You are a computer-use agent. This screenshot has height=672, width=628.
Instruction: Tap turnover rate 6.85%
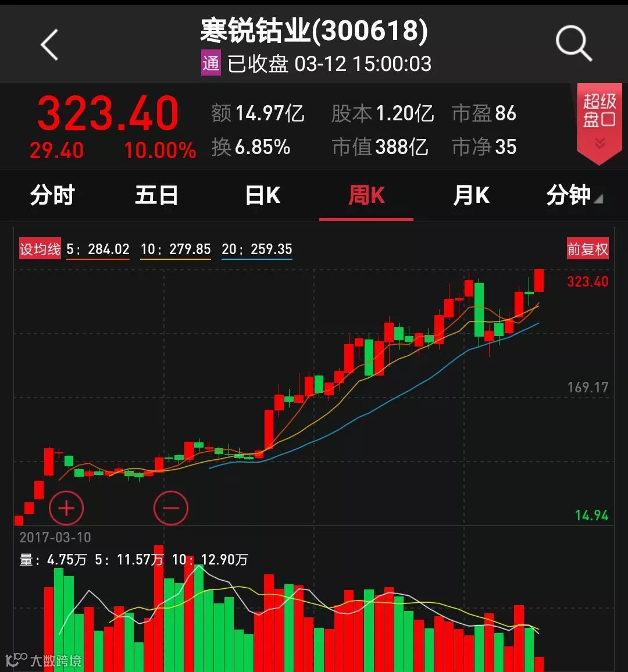[262, 147]
